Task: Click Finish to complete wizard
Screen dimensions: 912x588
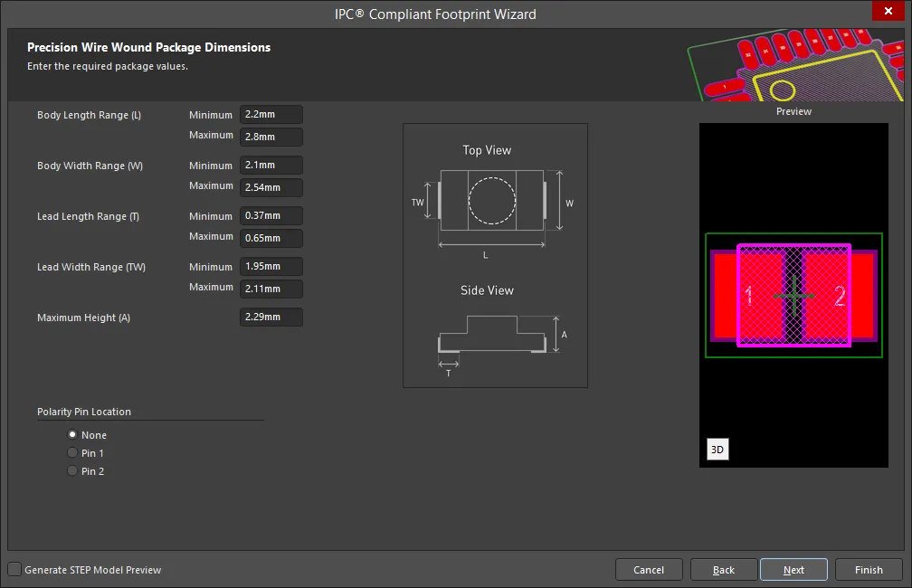Action: point(869,570)
